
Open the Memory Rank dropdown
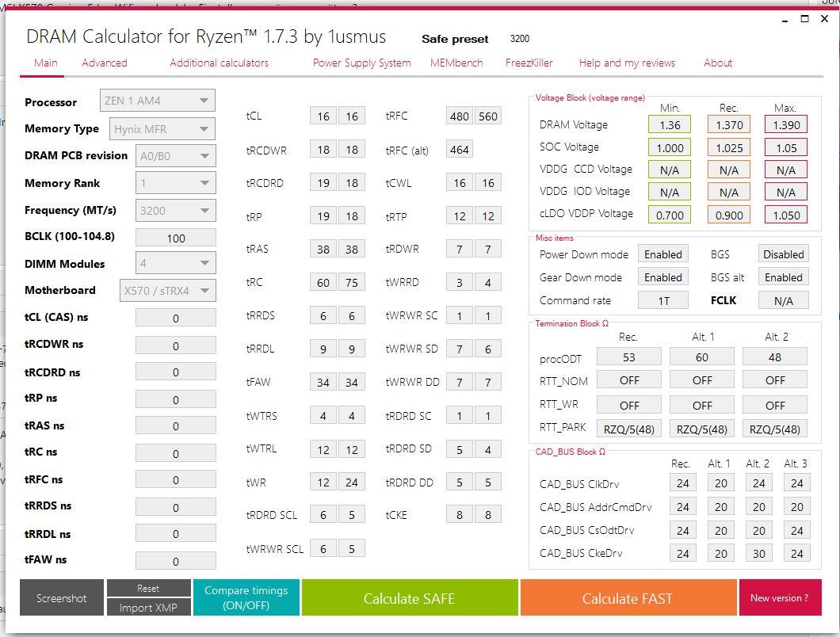point(176,183)
